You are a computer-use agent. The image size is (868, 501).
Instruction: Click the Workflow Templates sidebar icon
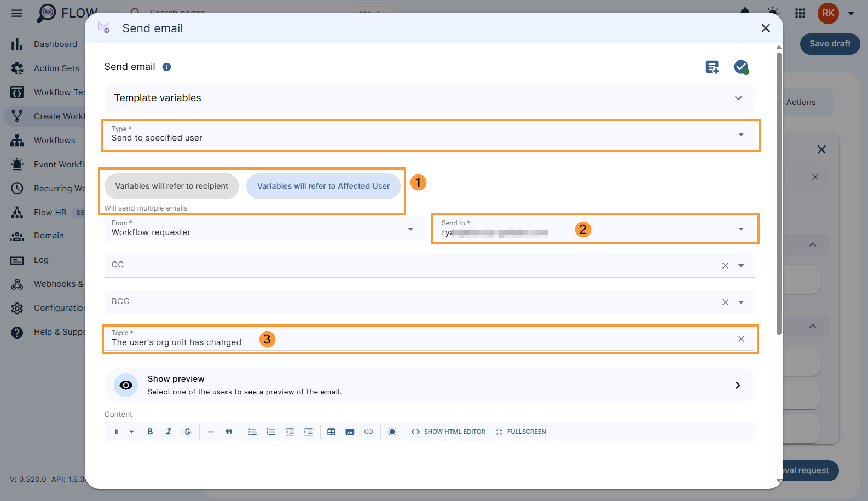pos(17,92)
